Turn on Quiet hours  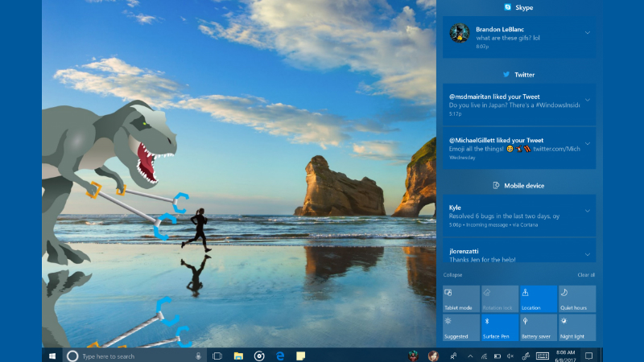coord(576,298)
